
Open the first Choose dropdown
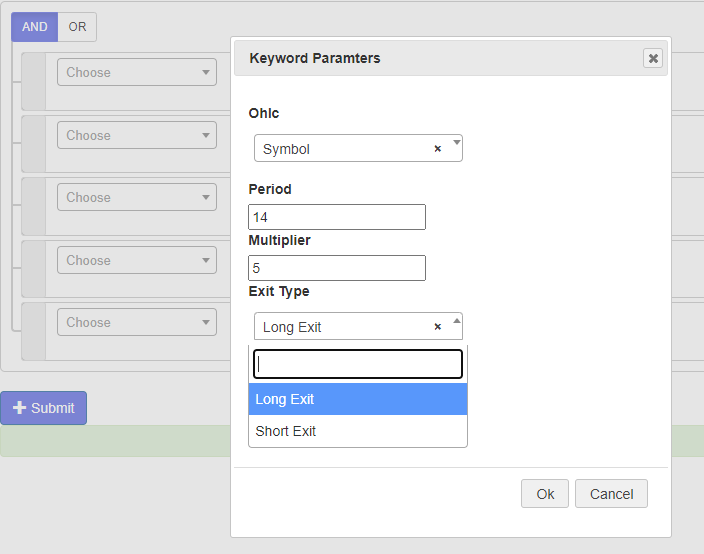tap(137, 72)
